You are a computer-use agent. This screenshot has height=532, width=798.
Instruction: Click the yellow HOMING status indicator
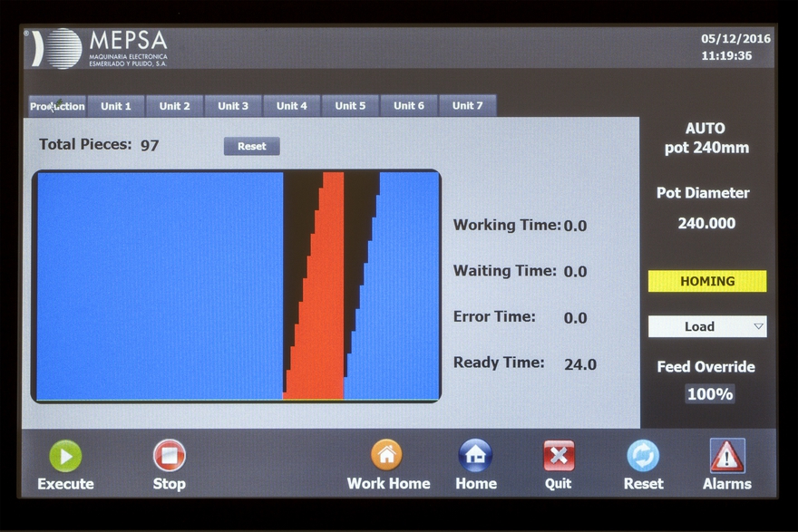tap(707, 281)
